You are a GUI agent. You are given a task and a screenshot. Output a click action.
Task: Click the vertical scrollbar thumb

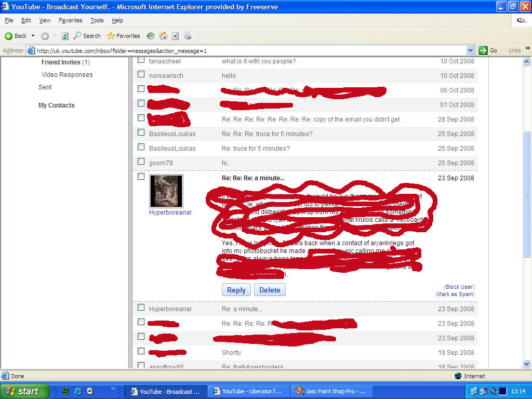coord(527,194)
